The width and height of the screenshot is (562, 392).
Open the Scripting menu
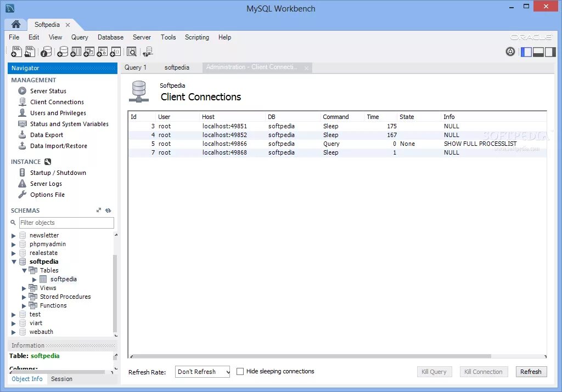[197, 37]
